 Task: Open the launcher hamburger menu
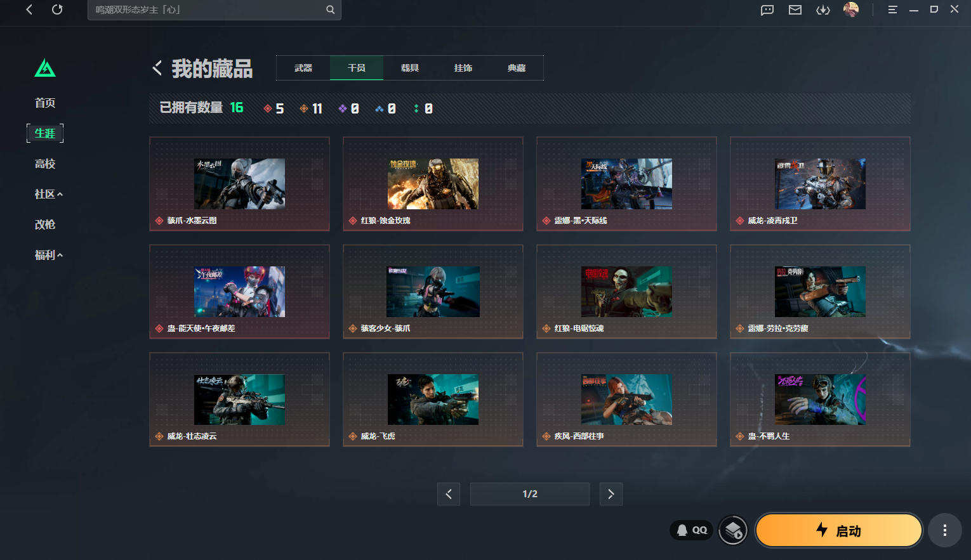pos(892,10)
